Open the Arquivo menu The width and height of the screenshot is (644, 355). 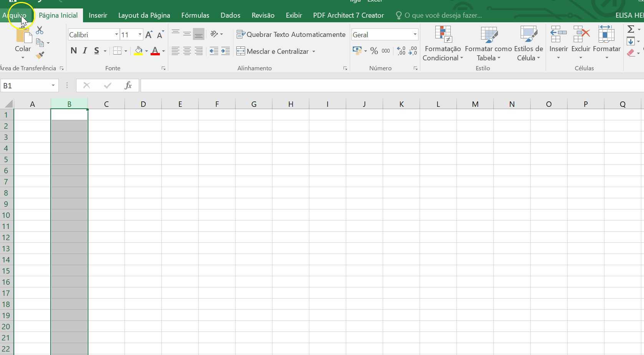click(x=15, y=15)
